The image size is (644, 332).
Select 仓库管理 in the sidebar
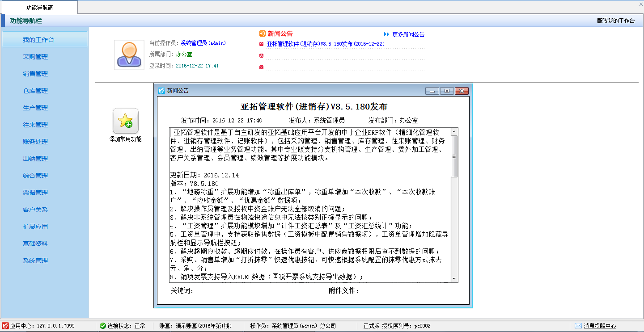click(35, 91)
